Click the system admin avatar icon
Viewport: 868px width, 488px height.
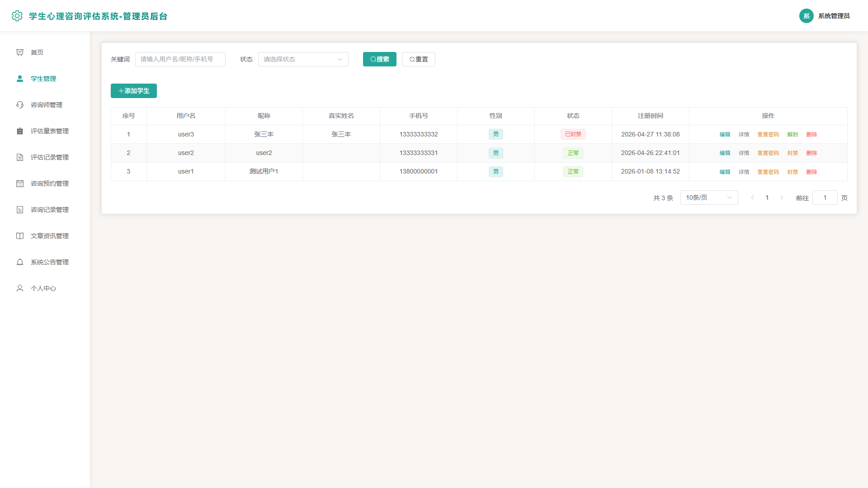(807, 16)
